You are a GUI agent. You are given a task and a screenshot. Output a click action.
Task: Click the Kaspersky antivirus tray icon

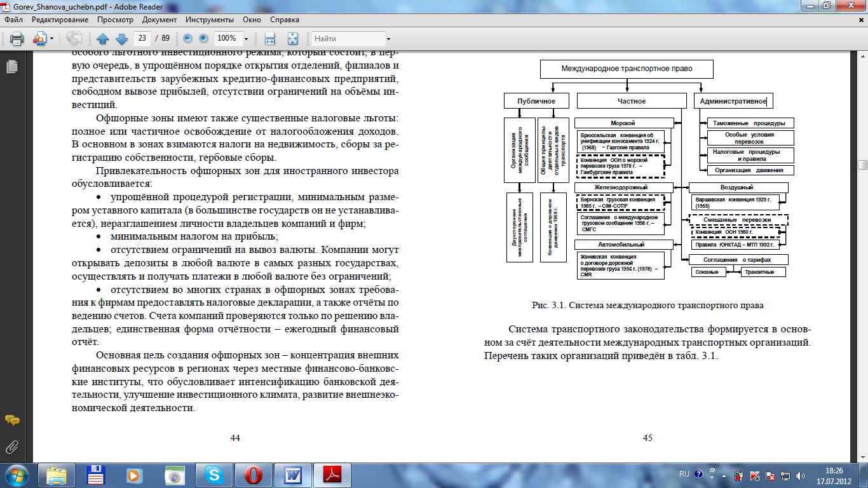point(755,475)
